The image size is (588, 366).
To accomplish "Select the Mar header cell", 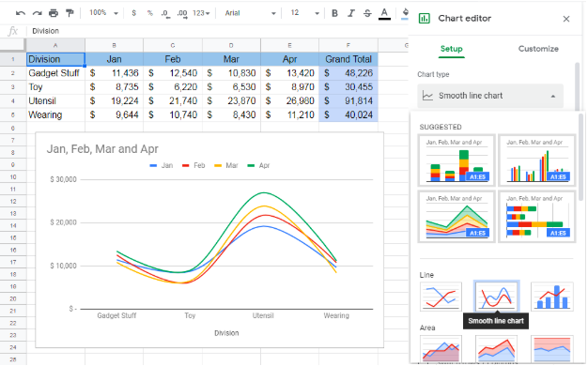I will [231, 59].
